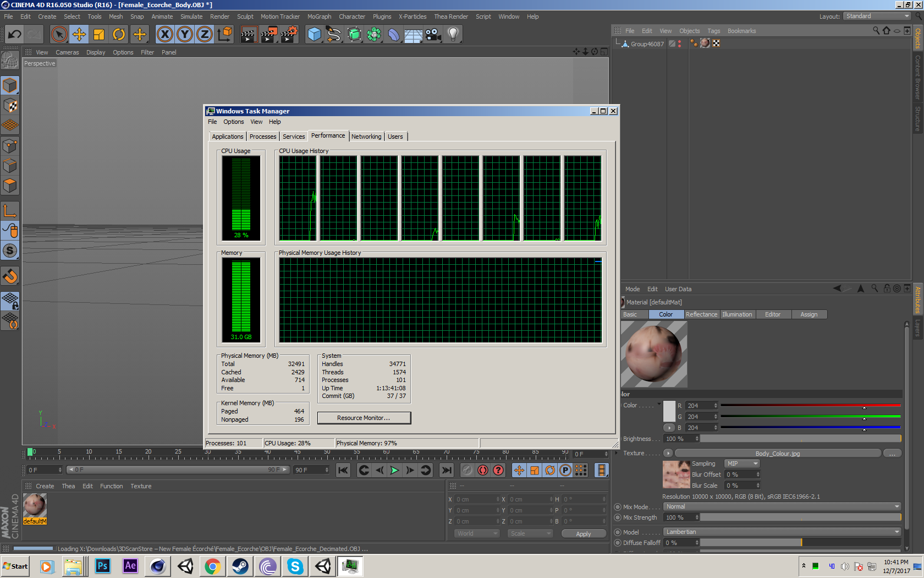
Task: Switch to Texture mode icon
Action: coord(10,105)
